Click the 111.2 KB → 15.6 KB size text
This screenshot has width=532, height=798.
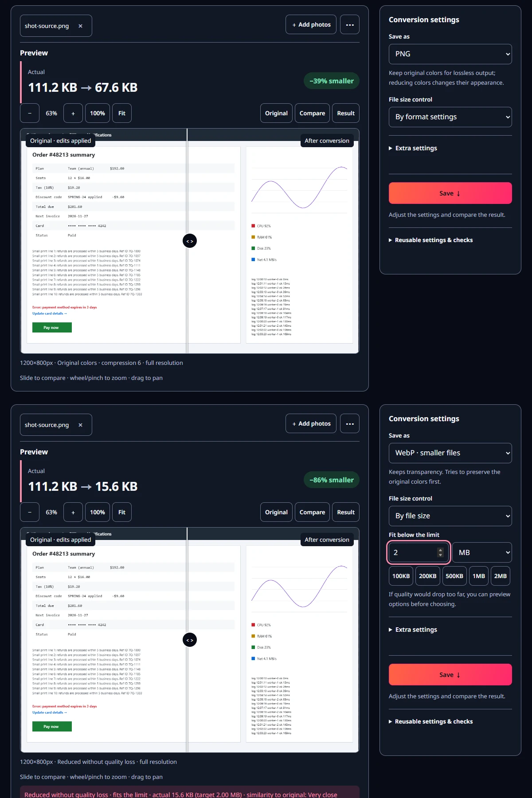(x=83, y=487)
